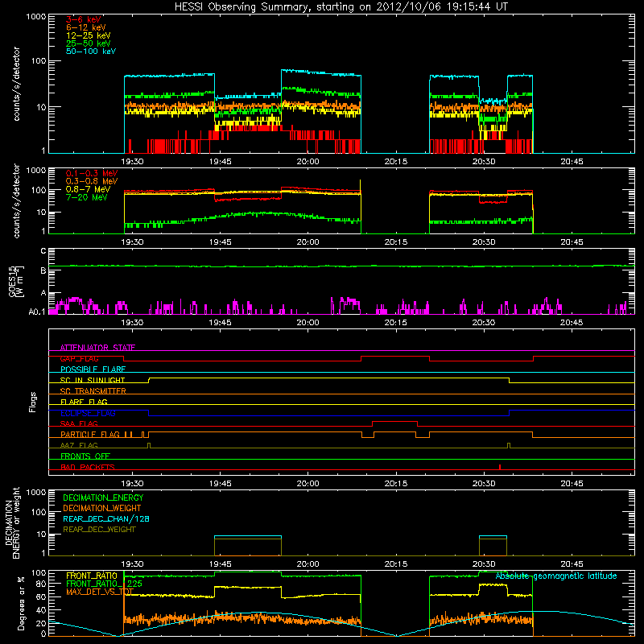
Task: Click the HESSI Observing Summary title
Action: point(341,7)
